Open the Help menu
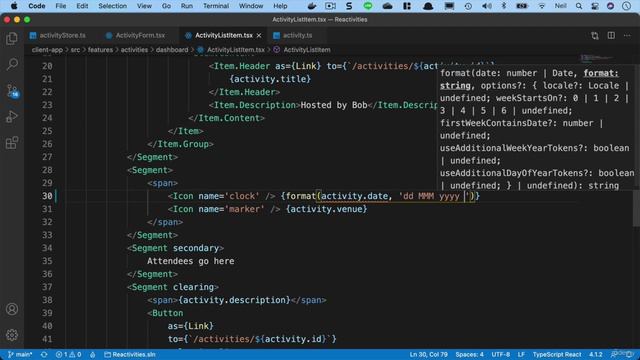The image size is (640, 360). click(280, 6)
